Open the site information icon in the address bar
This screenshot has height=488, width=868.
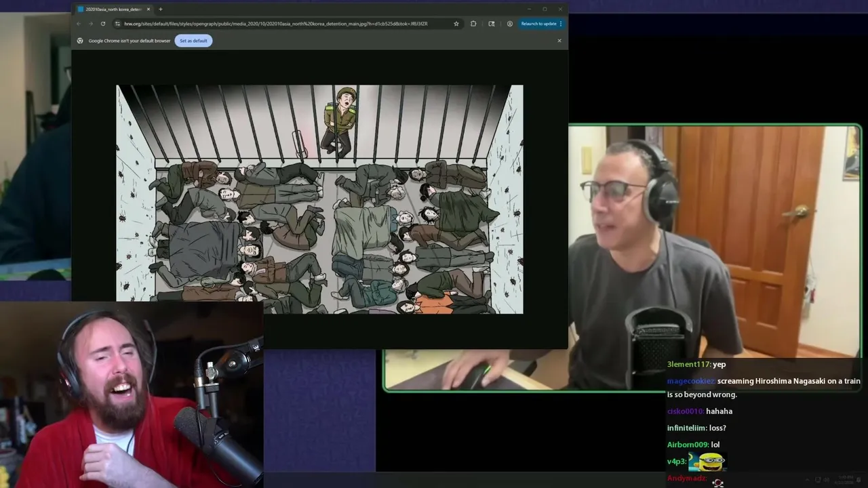click(117, 24)
